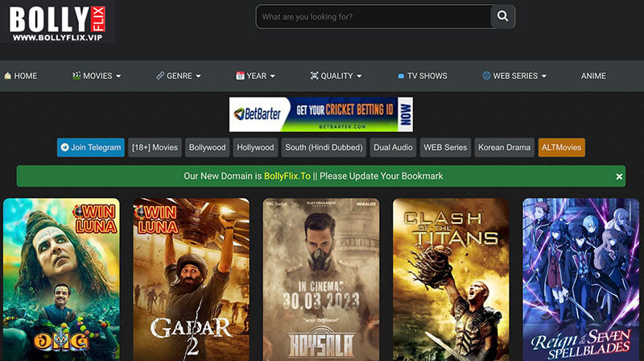Viewport: 644px width, 361px height.
Task: Open Reign of the Seven Spellblades poster
Action: click(x=580, y=280)
